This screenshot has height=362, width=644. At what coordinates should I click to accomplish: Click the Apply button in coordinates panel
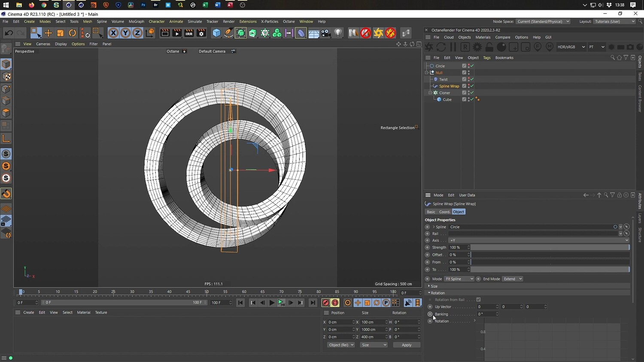coord(406,345)
